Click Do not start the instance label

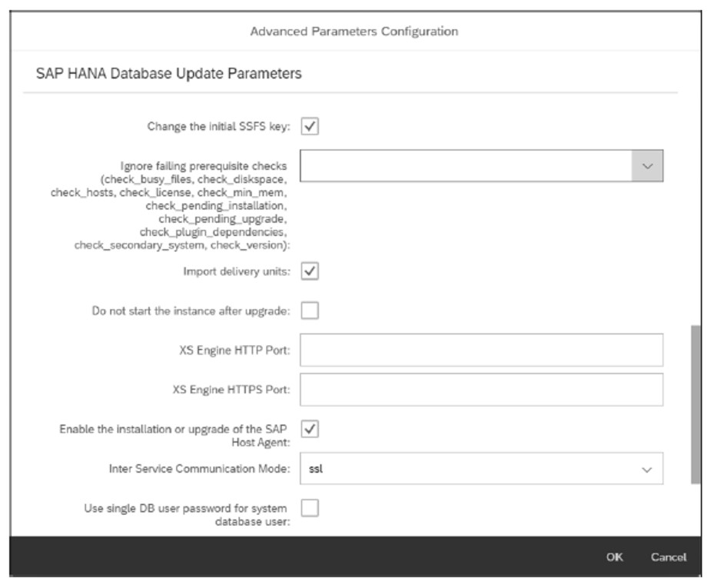(x=191, y=311)
